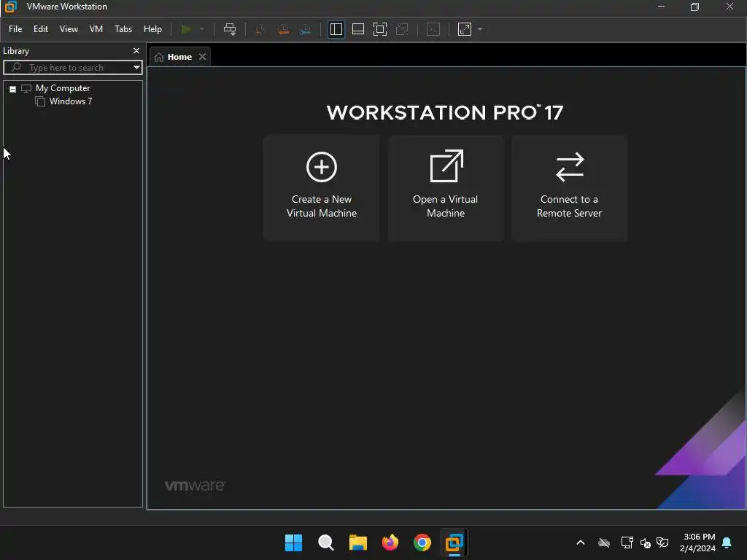The height and width of the screenshot is (560, 747).
Task: Click VMware Workstation taskbar icon
Action: 454,542
